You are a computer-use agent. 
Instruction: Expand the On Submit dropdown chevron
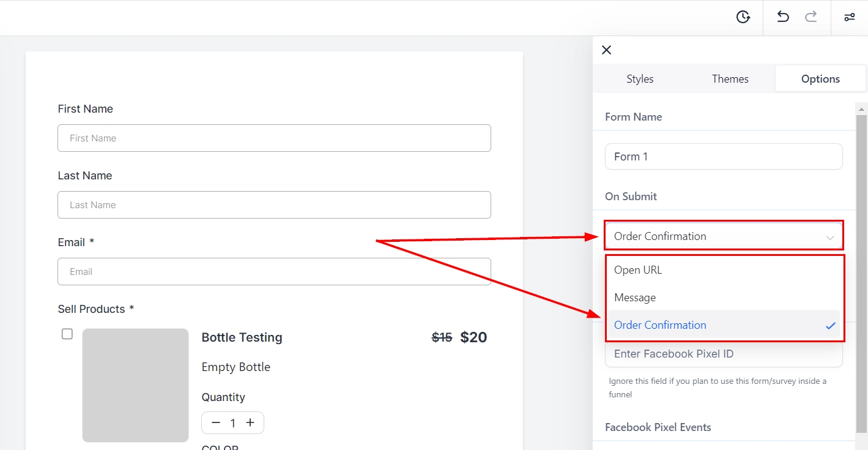pyautogui.click(x=830, y=237)
